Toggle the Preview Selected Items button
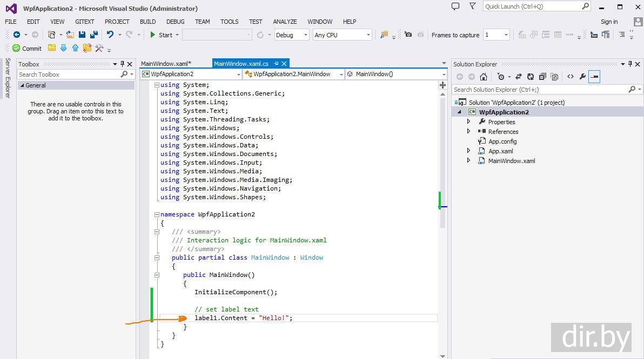Image resolution: width=644 pixels, height=359 pixels. [x=594, y=77]
